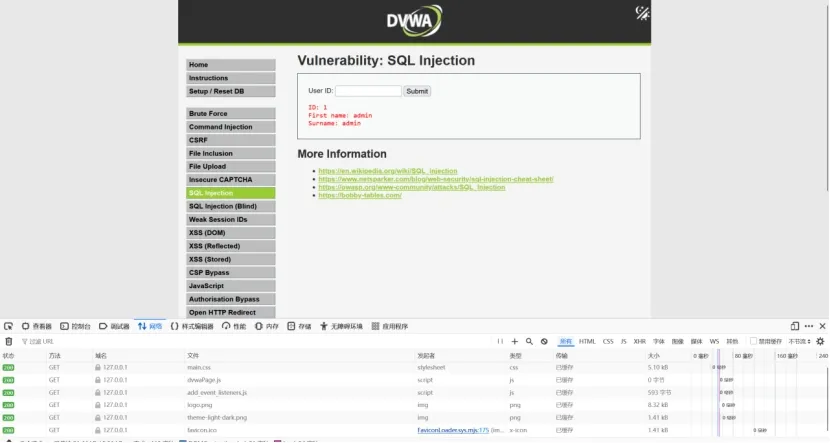
Task: Select SQL Injection (Blind) in sidebar
Action: pyautogui.click(x=230, y=206)
